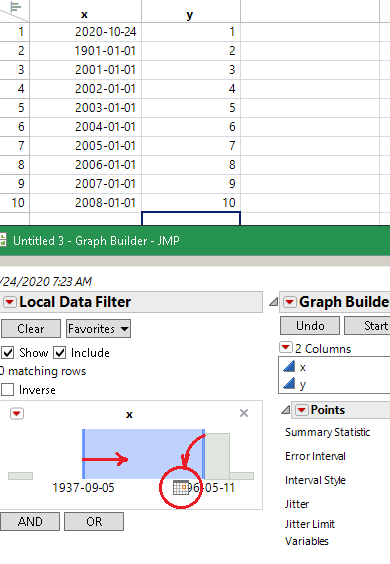This screenshot has height=564, width=390.
Task: Click the Jitter Limit option label
Action: pos(310,524)
